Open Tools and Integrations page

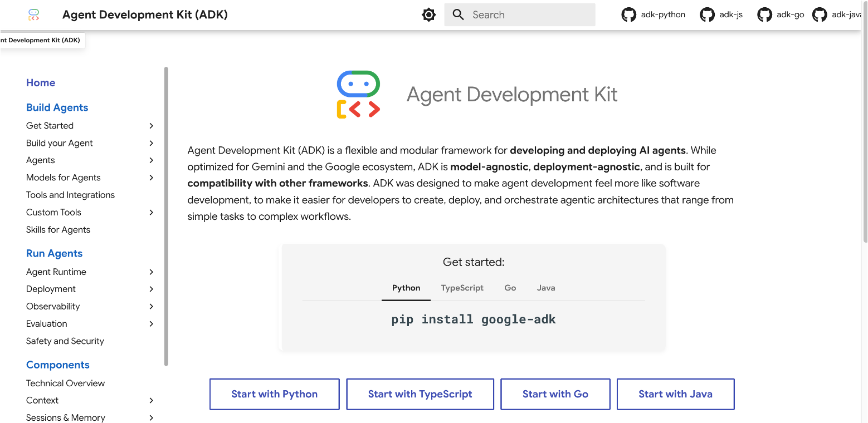(x=70, y=195)
